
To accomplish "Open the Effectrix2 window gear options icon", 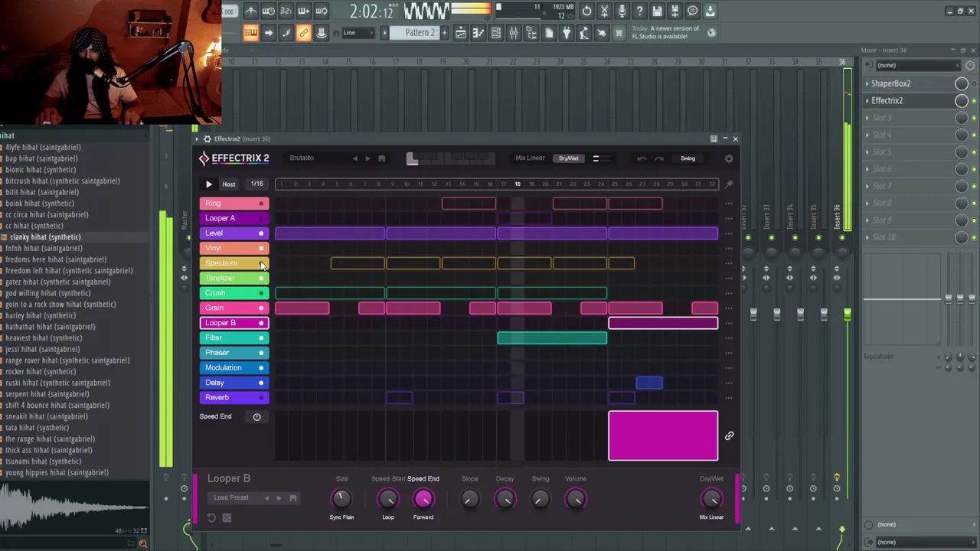I will (x=207, y=139).
